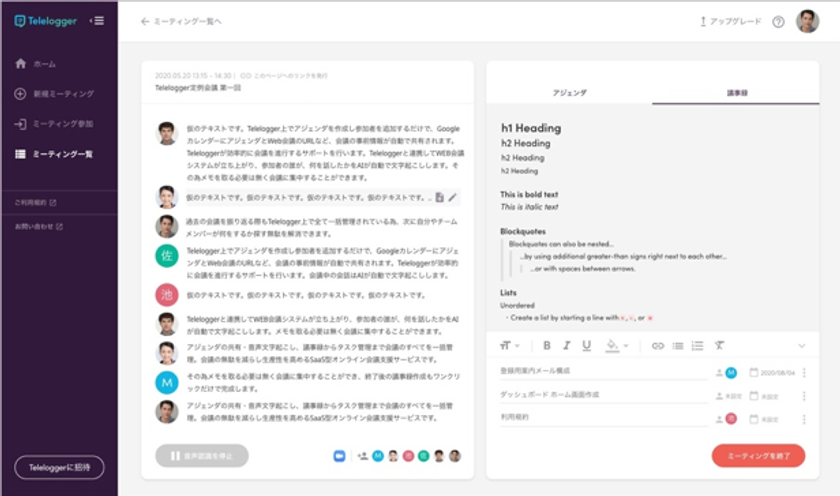Screen dimensions: 840x496
Task: Open the more options menu for 利用規約 task
Action: [x=804, y=418]
